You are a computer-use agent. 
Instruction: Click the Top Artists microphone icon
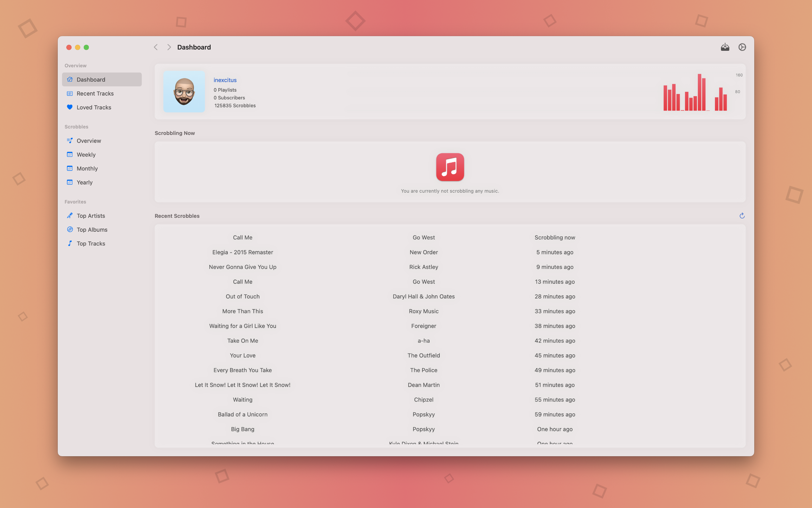point(70,215)
